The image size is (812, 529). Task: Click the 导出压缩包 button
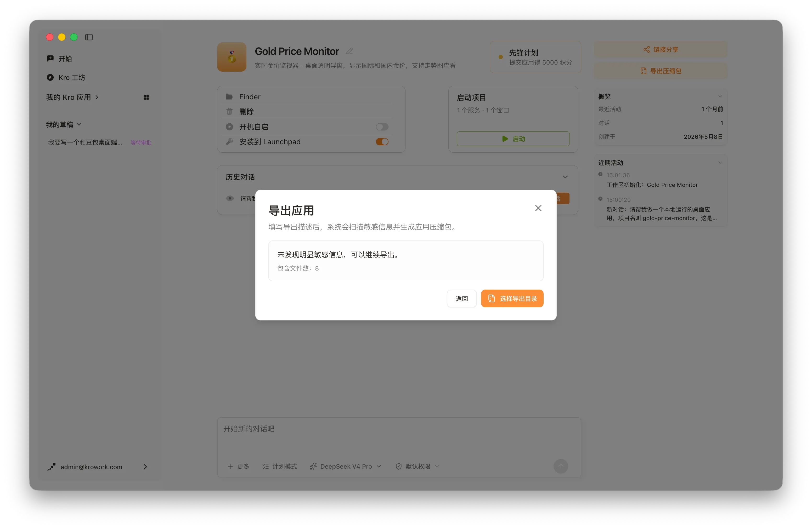click(x=661, y=71)
